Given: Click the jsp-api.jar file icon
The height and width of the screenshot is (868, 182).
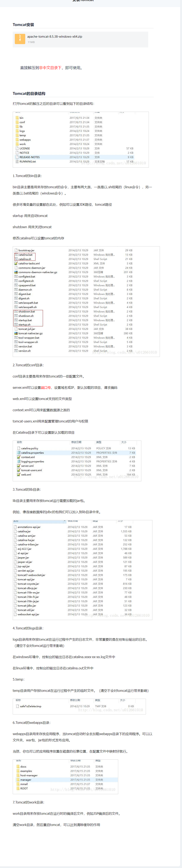Looking at the screenshot, I should coord(15,566).
